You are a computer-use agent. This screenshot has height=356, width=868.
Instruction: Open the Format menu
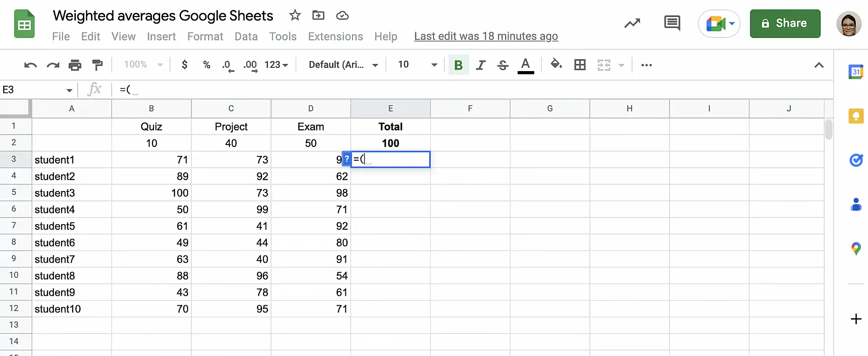pos(205,37)
